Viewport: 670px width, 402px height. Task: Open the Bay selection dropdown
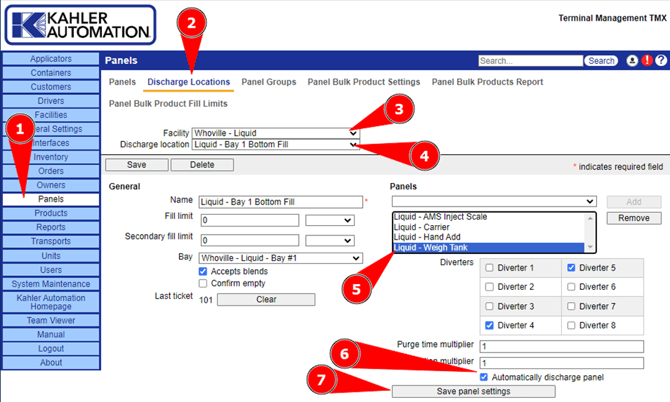[x=281, y=258]
